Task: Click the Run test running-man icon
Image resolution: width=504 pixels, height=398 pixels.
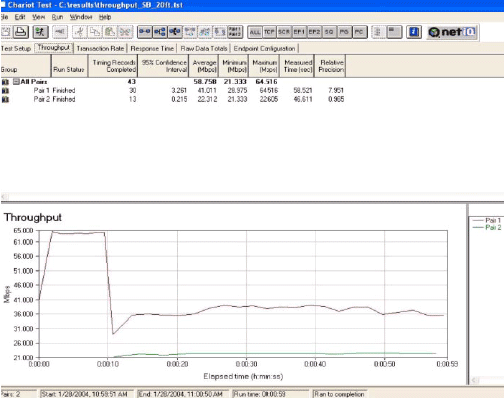Action: tap(40, 32)
